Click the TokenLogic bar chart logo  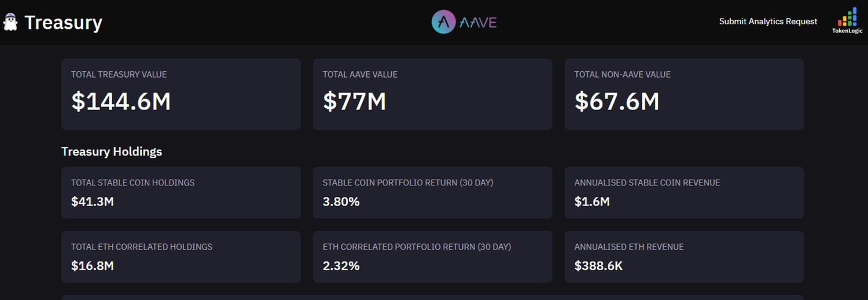tap(848, 17)
